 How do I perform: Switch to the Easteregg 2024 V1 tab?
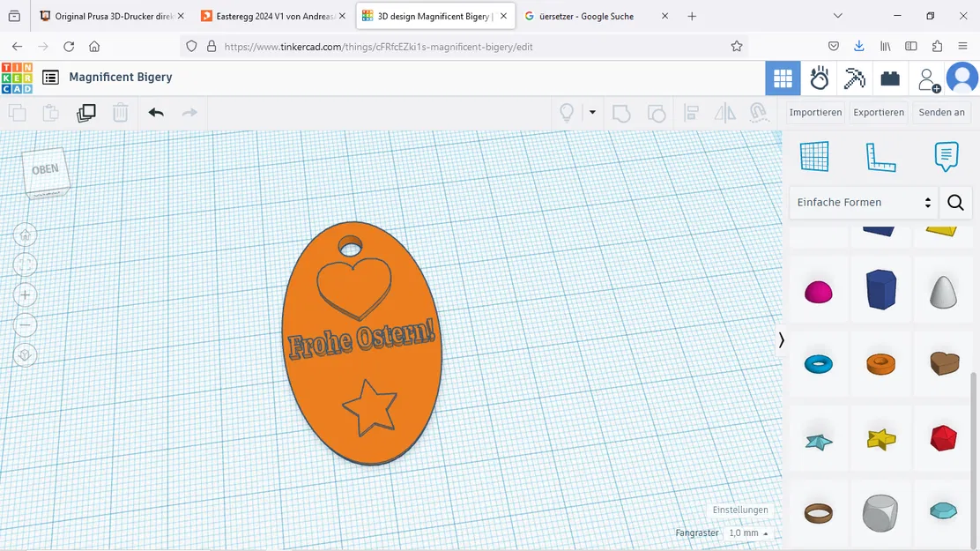click(273, 16)
